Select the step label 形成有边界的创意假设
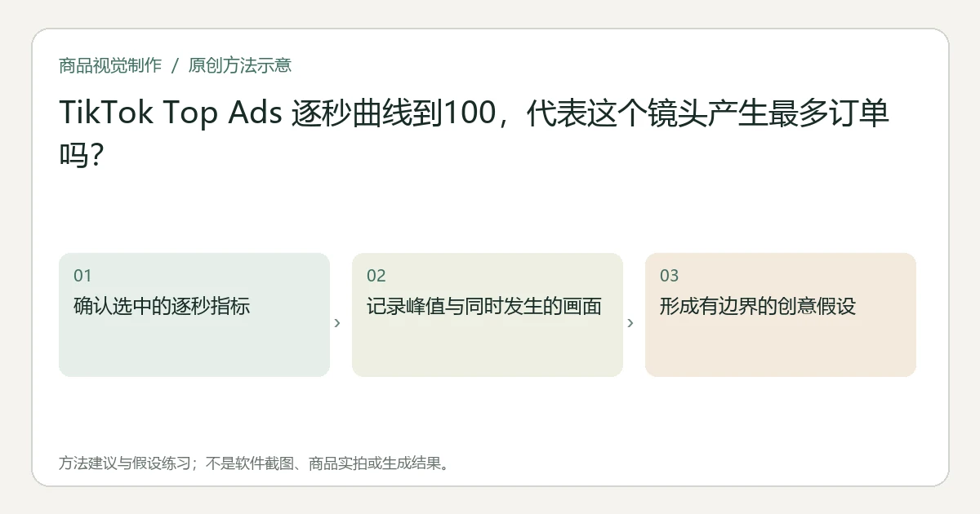The width and height of the screenshot is (980, 514). (758, 307)
